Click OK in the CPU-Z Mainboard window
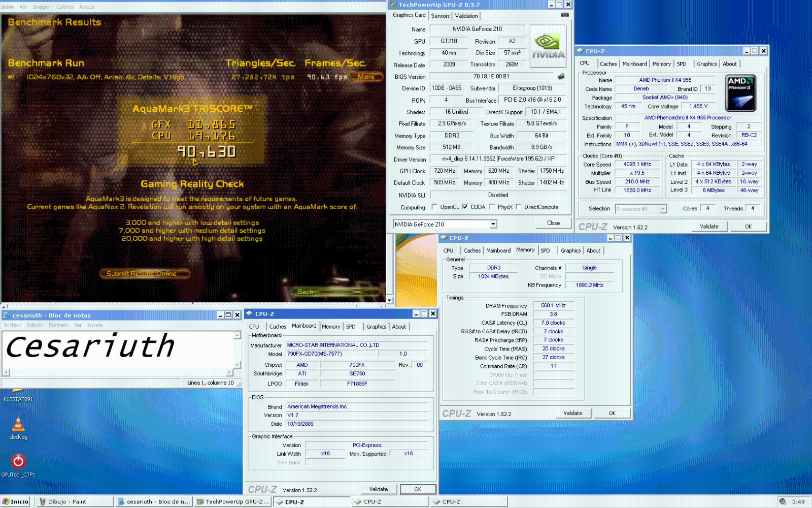Screen dimensions: 812x508 point(418,489)
